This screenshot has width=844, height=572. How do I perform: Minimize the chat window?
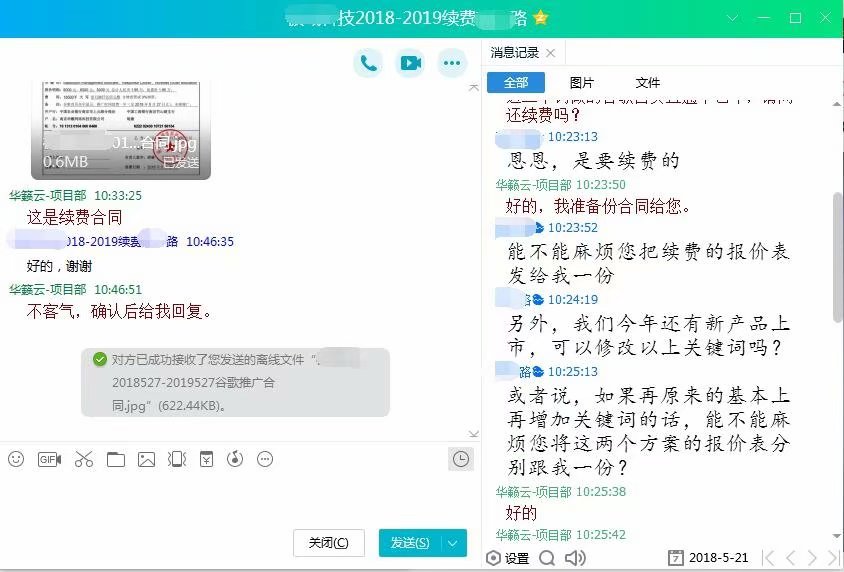(763, 18)
